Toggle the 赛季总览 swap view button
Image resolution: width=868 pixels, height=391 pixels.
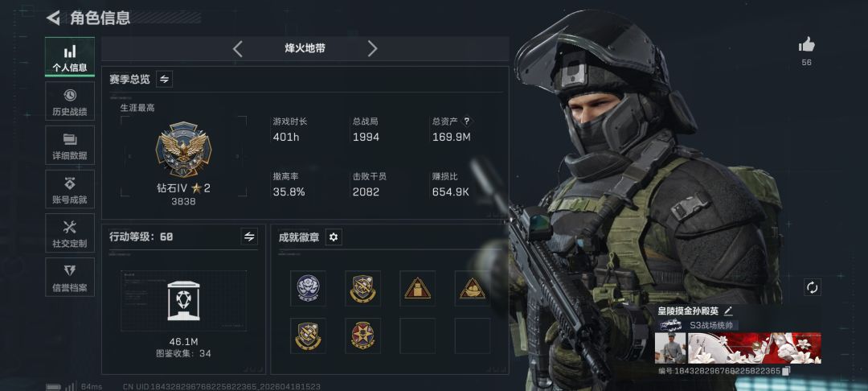(164, 79)
